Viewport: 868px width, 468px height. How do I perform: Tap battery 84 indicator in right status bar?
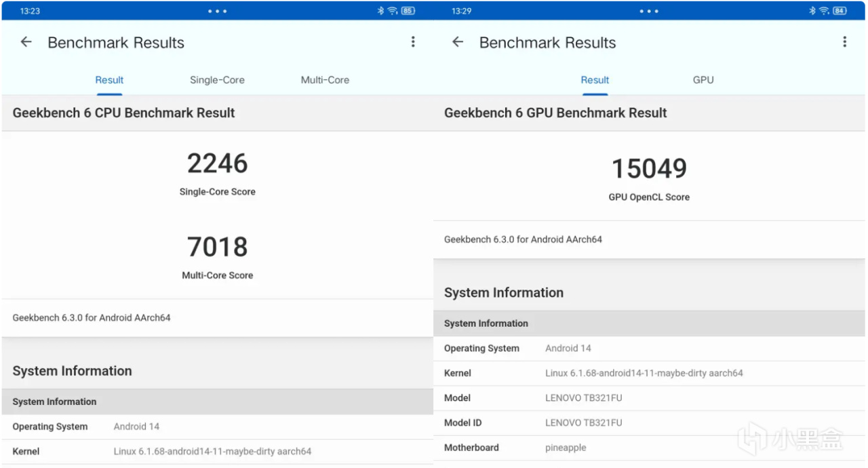pyautogui.click(x=840, y=11)
